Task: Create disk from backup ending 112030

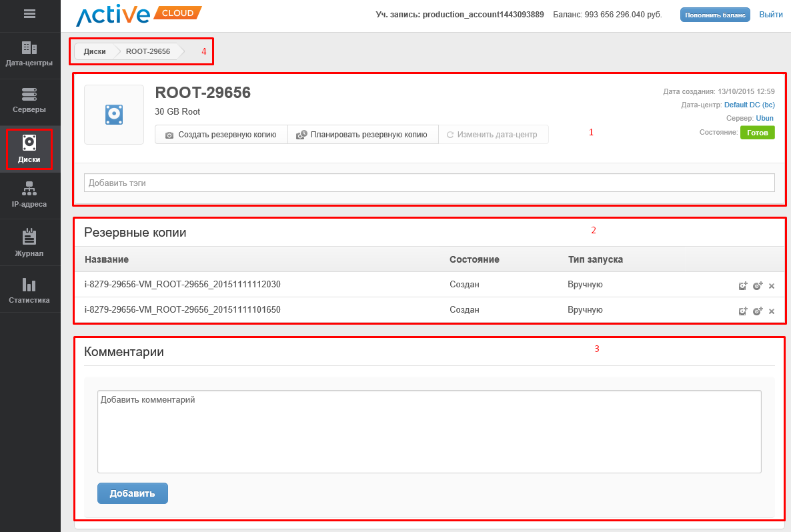Action: click(x=743, y=286)
